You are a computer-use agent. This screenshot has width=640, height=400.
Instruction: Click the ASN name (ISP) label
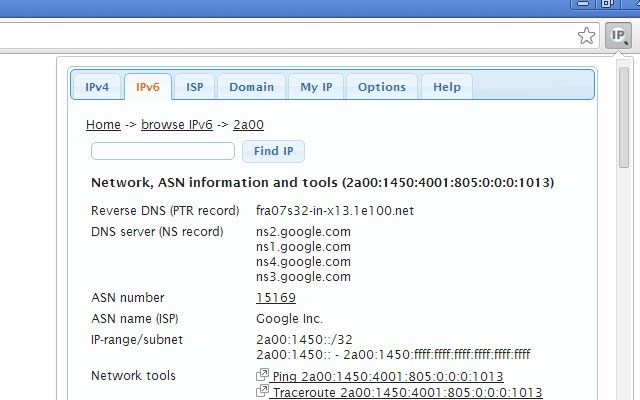pos(135,318)
